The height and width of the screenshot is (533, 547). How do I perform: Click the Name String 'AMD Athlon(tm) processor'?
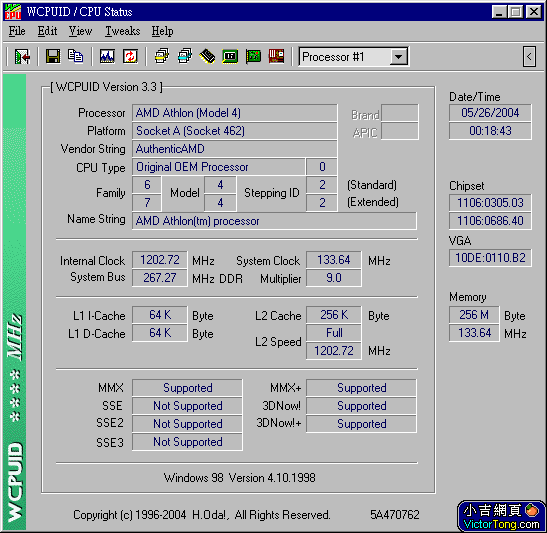274,221
